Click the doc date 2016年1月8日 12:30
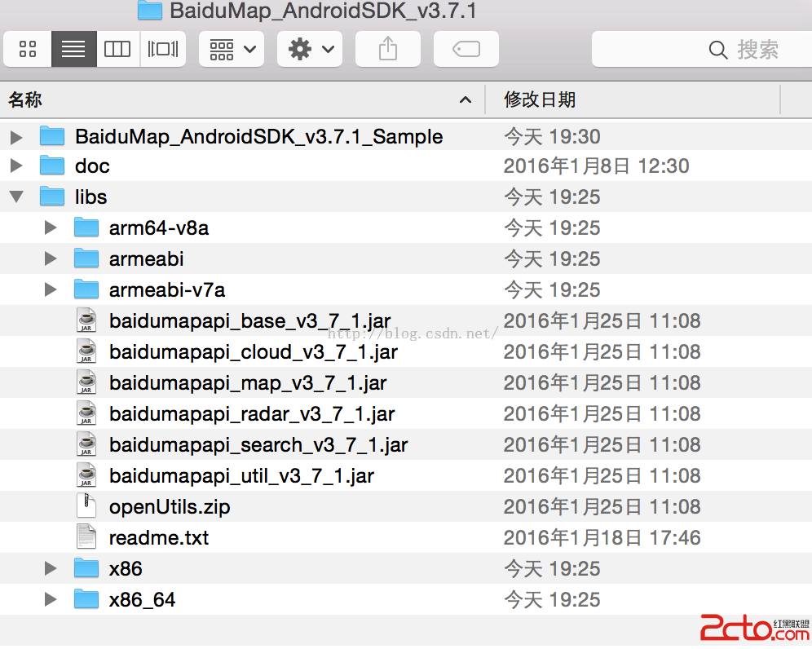The height and width of the screenshot is (649, 812). point(596,166)
